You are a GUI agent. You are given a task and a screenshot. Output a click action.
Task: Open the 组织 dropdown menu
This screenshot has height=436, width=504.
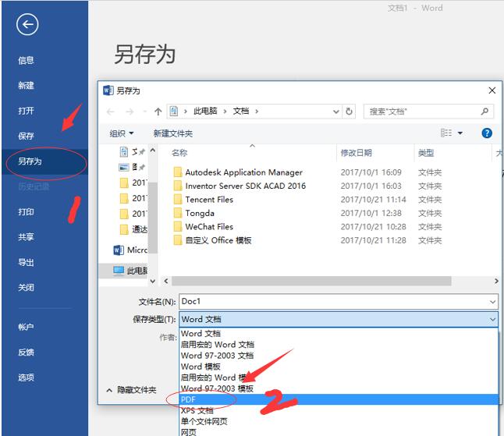click(x=122, y=133)
